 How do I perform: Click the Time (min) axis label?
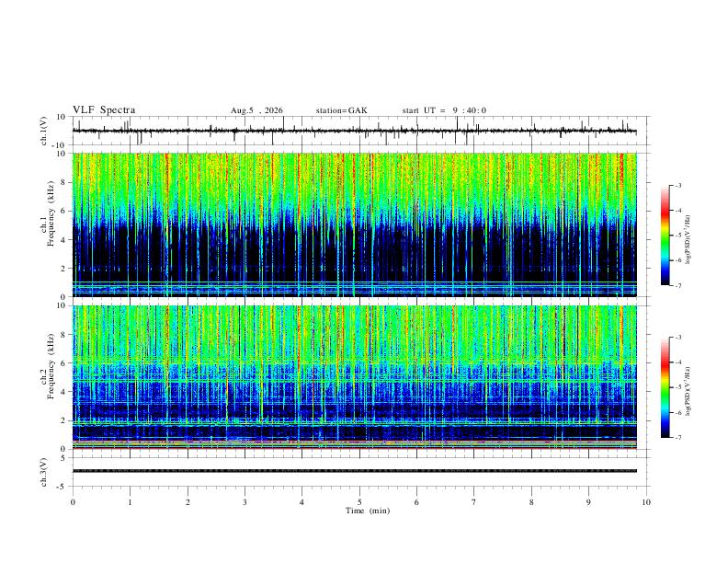368,511
